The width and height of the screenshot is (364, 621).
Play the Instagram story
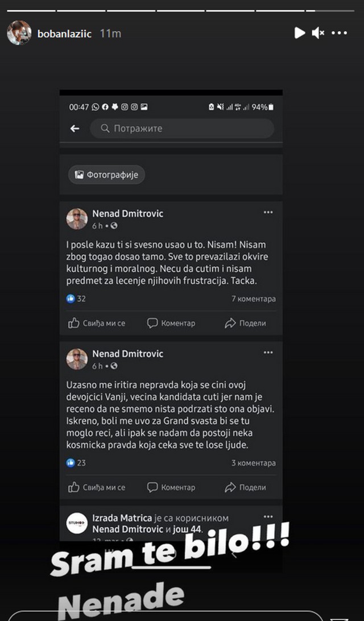[x=300, y=33]
